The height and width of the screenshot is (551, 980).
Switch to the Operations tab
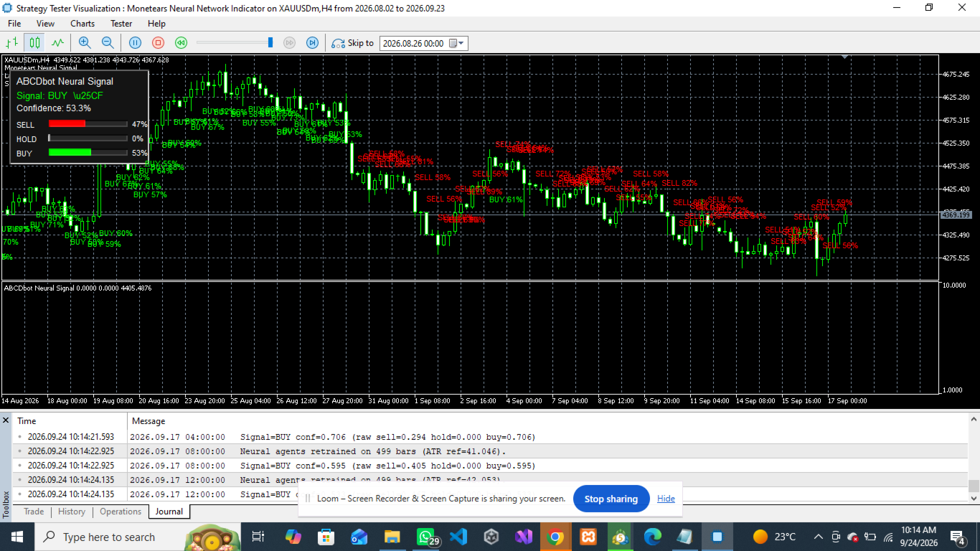(x=121, y=512)
